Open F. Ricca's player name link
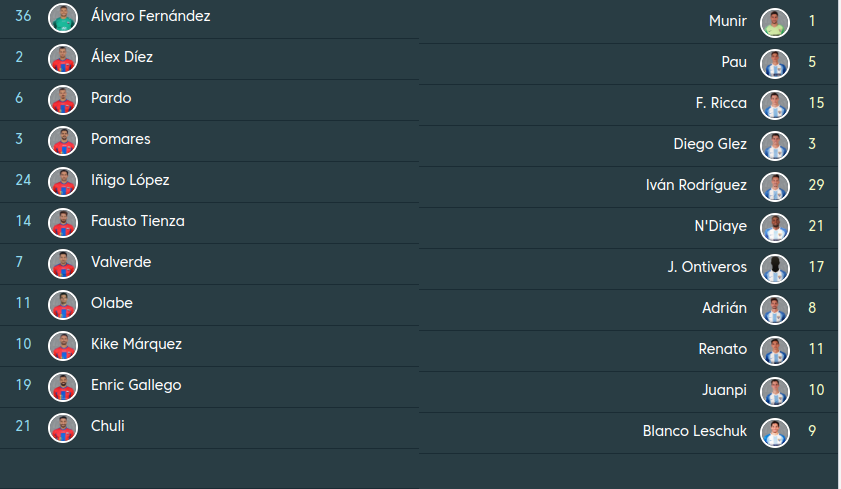The image size is (841, 489). pyautogui.click(x=721, y=103)
